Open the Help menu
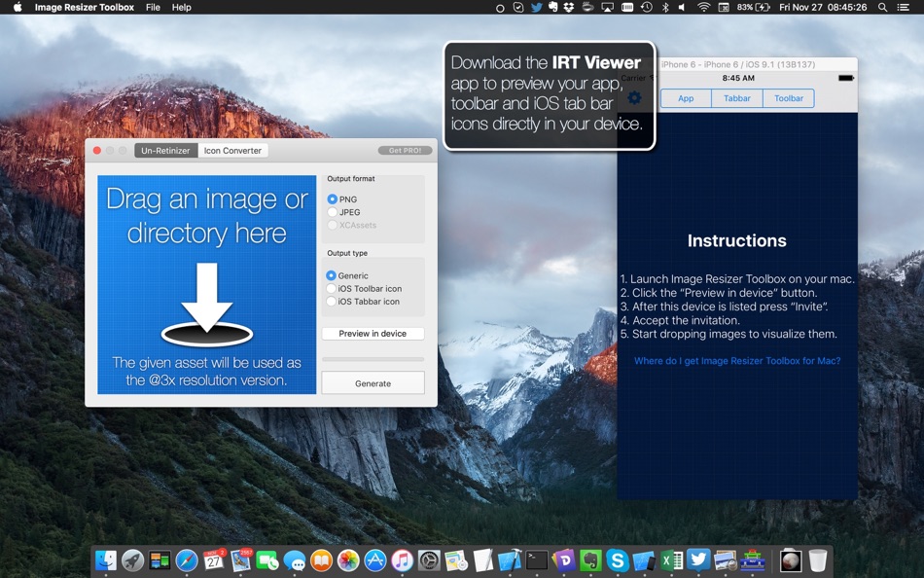 (x=182, y=7)
